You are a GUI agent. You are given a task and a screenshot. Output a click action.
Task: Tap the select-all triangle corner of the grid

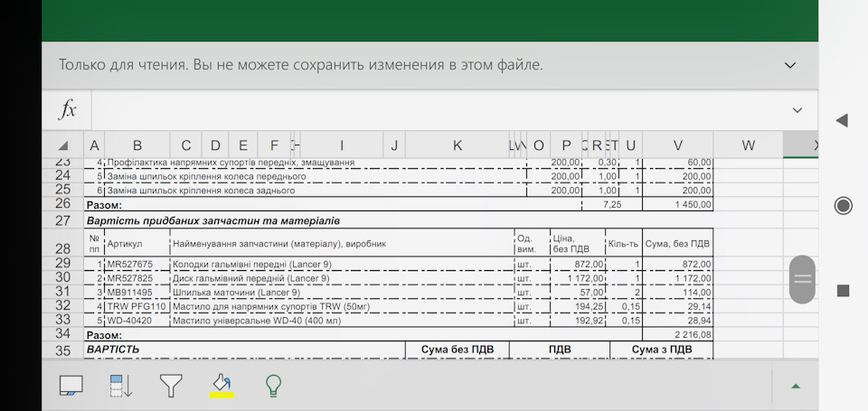point(63,145)
